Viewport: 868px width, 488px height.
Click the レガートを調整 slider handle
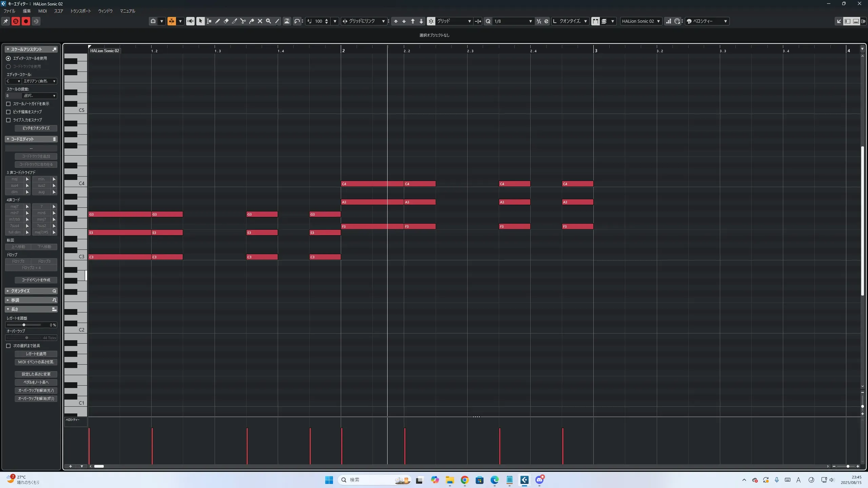24,325
